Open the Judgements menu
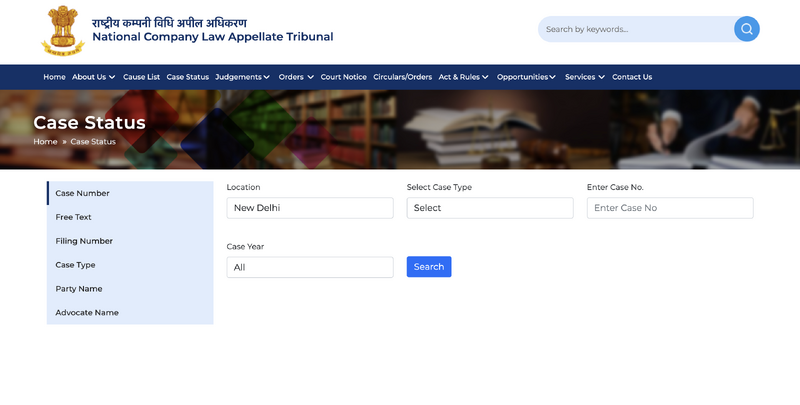 (x=242, y=77)
